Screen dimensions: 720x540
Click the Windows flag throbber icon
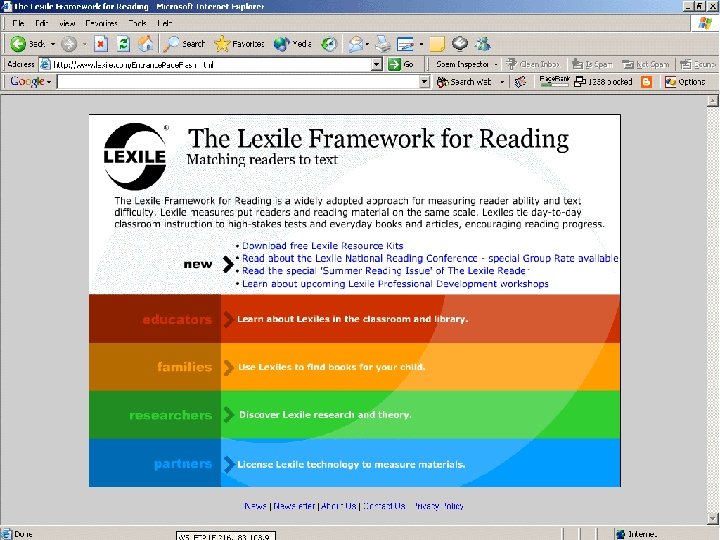[x=705, y=23]
